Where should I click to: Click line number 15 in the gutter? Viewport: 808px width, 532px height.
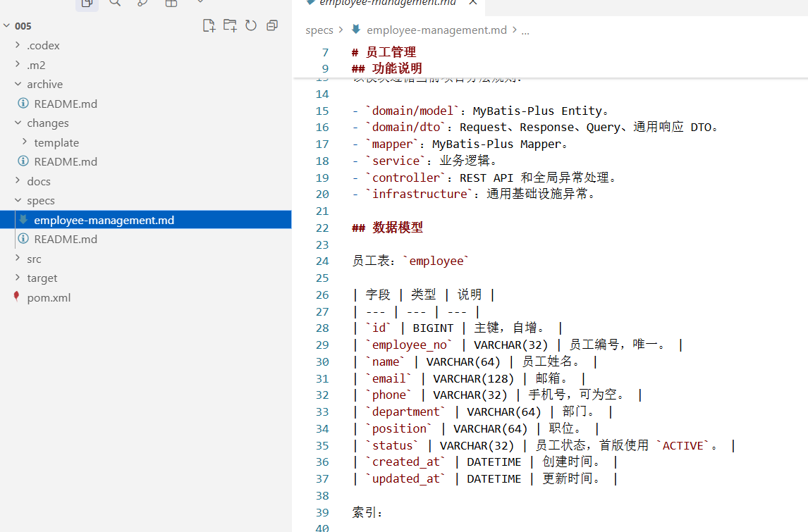click(x=322, y=111)
